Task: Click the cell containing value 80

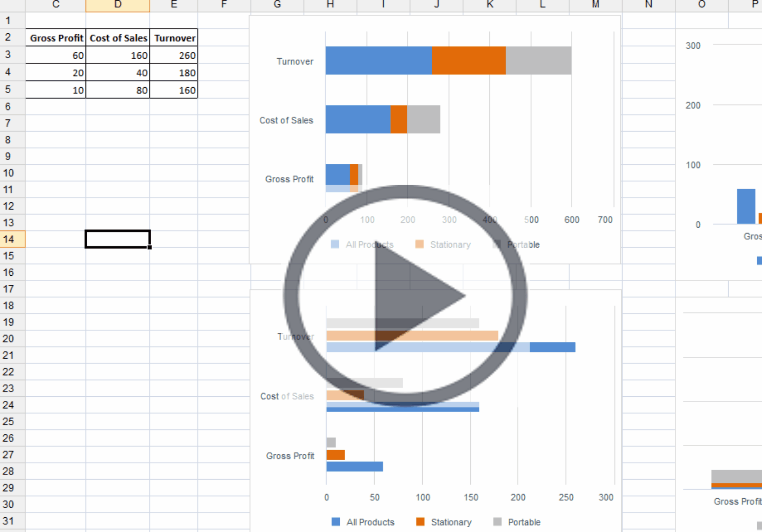Action: click(118, 90)
